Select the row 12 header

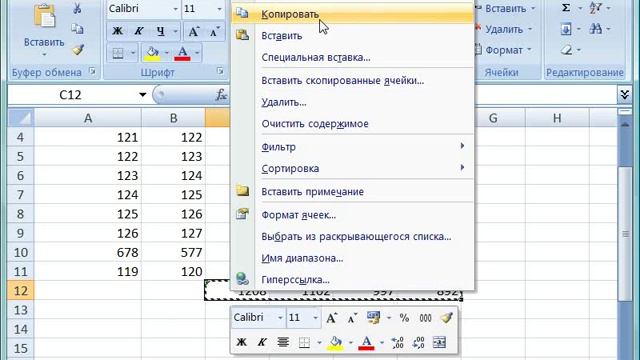click(x=20, y=291)
